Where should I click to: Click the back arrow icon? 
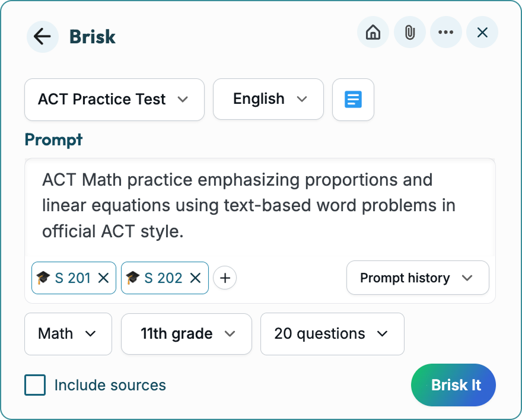pos(42,37)
